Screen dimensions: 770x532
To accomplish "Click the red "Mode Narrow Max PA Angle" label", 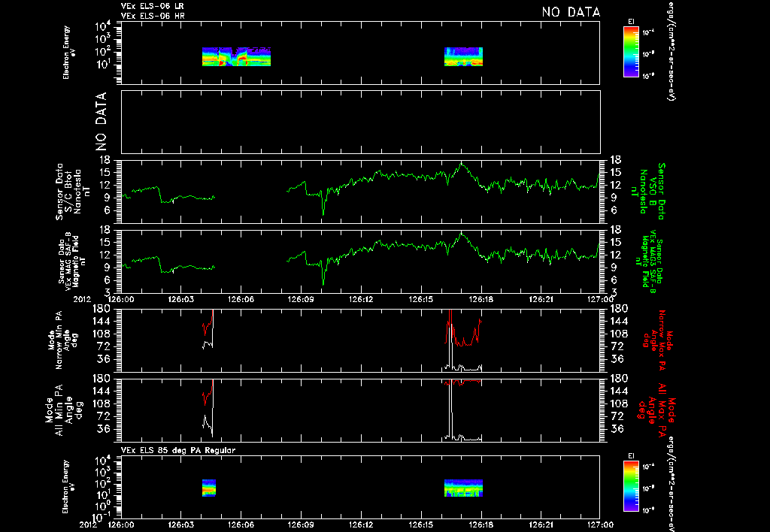I will (658, 340).
